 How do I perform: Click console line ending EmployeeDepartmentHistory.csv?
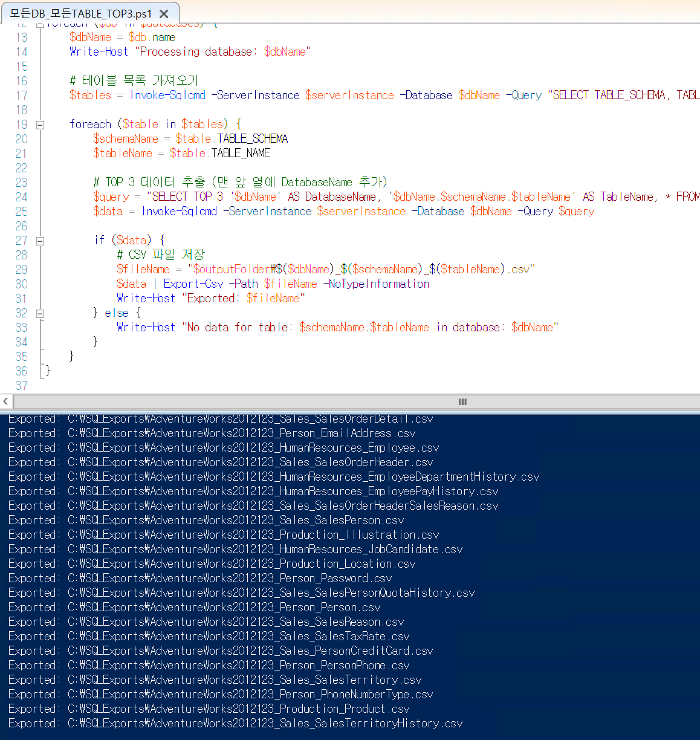(x=274, y=476)
